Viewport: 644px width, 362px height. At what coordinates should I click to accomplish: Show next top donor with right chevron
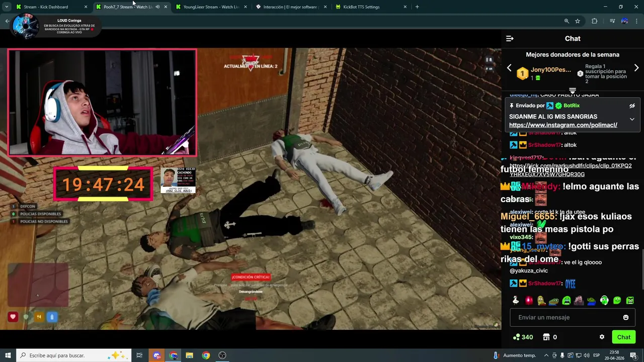coord(636,68)
